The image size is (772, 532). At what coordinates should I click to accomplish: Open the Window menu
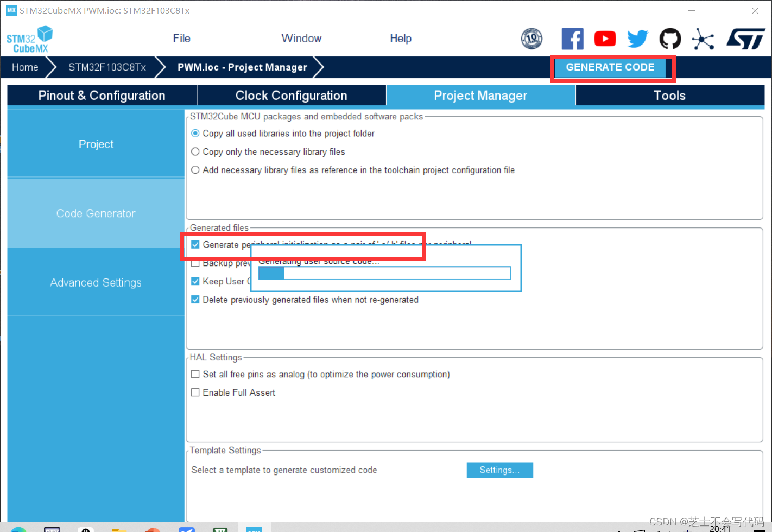tap(301, 39)
